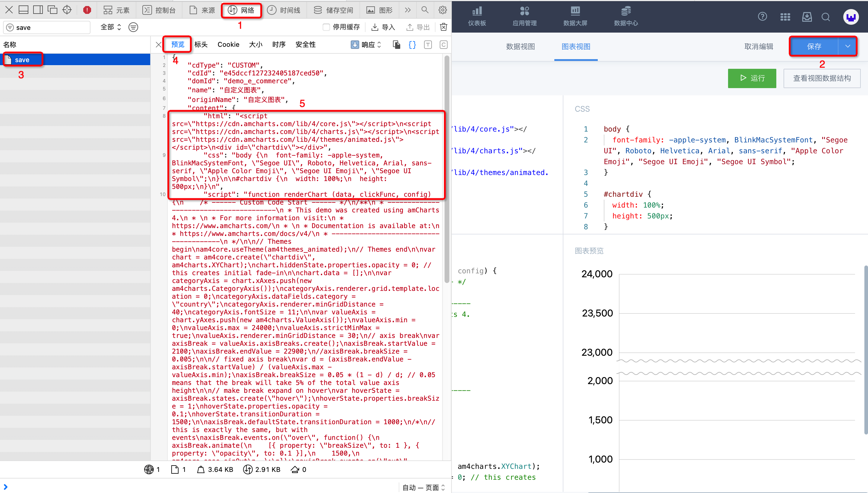Switch to the 安全性 detail tab

pyautogui.click(x=306, y=45)
